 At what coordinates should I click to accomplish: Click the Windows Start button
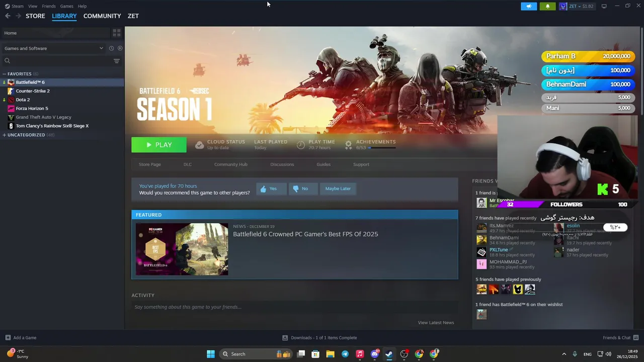211,354
